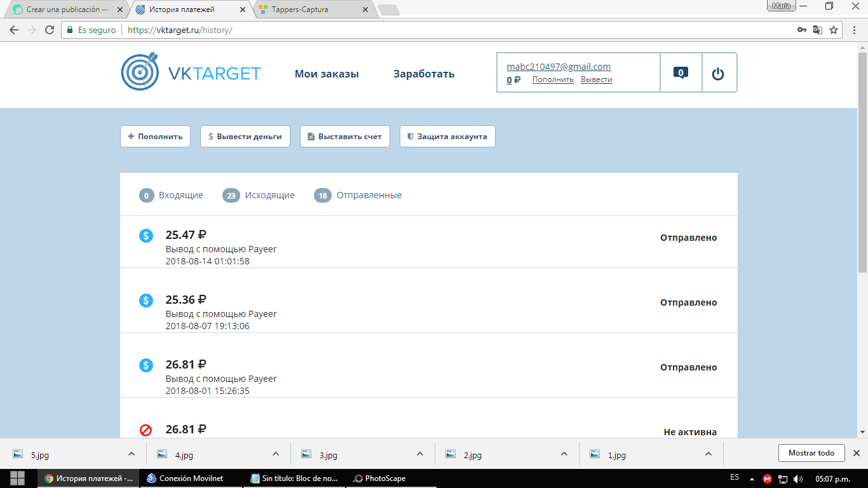The image size is (868, 488).
Task: Open the messages chat bubble icon
Action: [681, 72]
